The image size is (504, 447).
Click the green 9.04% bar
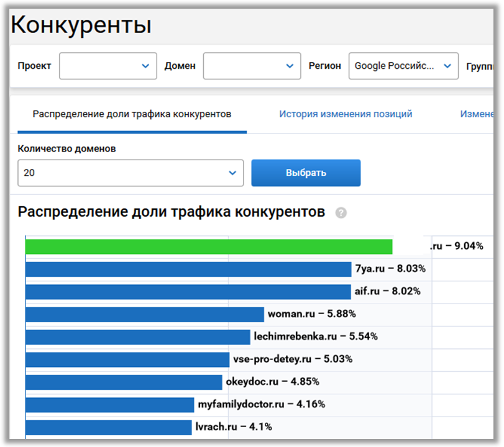coord(209,246)
